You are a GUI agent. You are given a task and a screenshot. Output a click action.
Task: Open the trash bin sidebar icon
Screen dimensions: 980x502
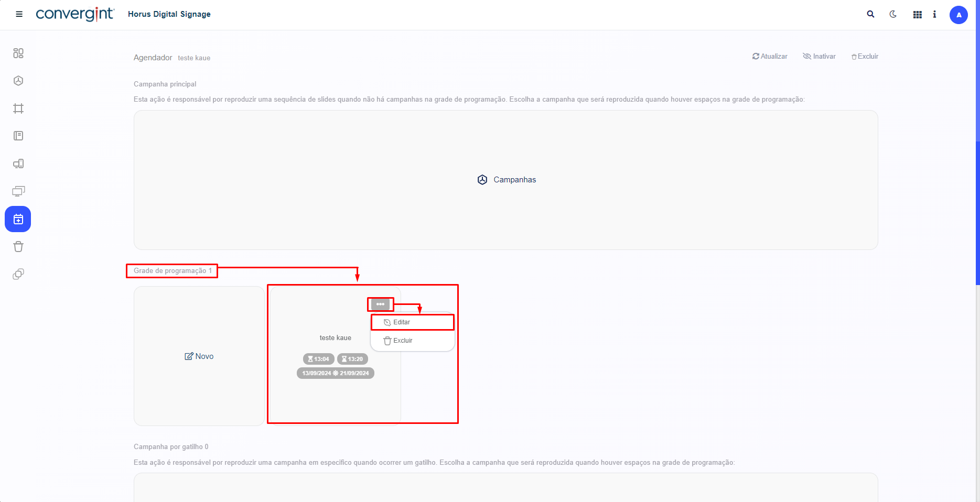click(x=18, y=247)
